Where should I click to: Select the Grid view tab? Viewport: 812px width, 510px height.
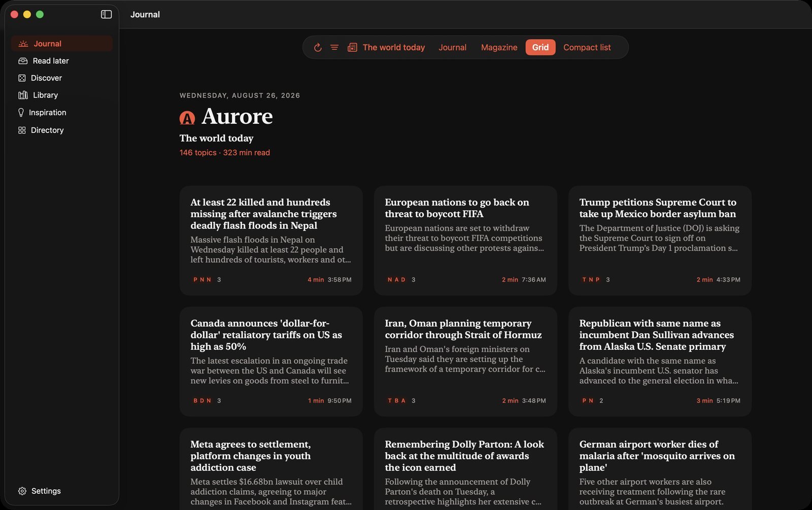pyautogui.click(x=540, y=47)
